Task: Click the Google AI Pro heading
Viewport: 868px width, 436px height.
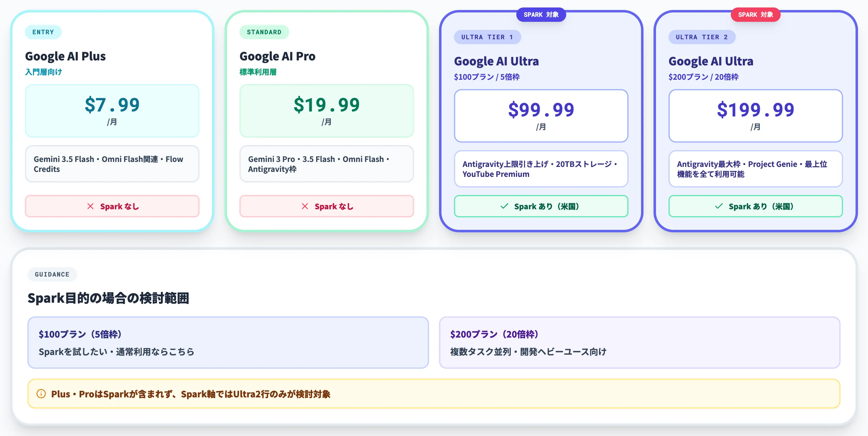Action: 278,56
